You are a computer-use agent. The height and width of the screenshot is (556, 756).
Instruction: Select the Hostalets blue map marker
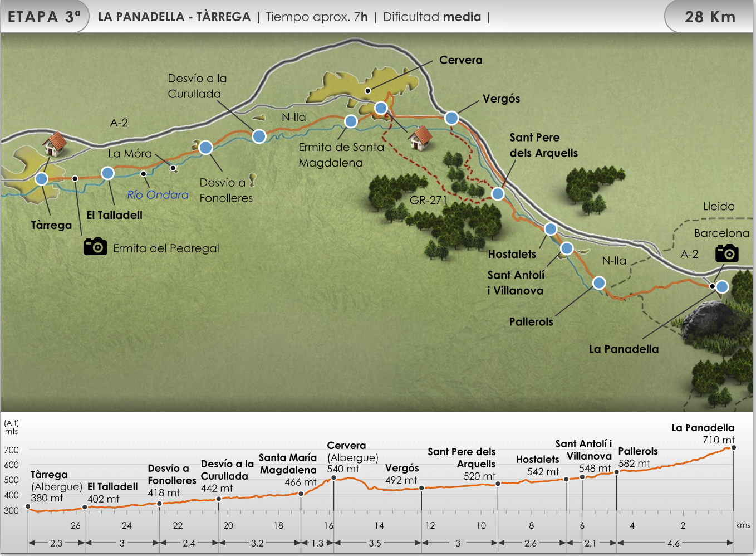click(551, 229)
